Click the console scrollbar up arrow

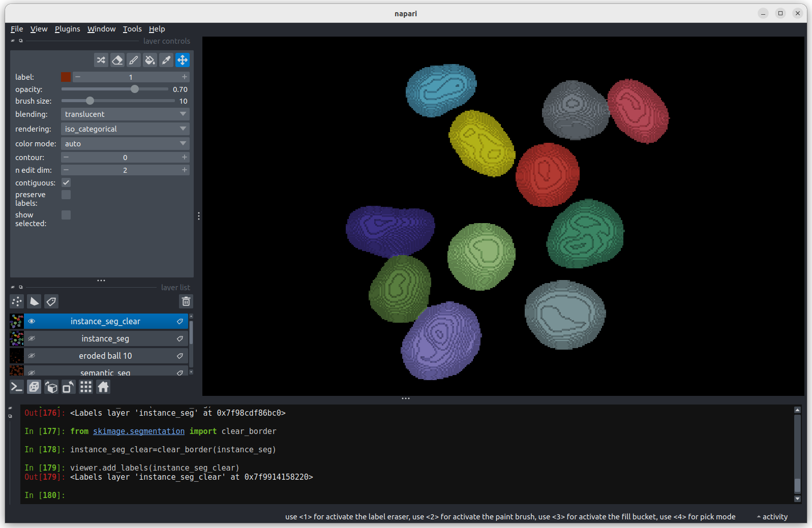point(797,410)
